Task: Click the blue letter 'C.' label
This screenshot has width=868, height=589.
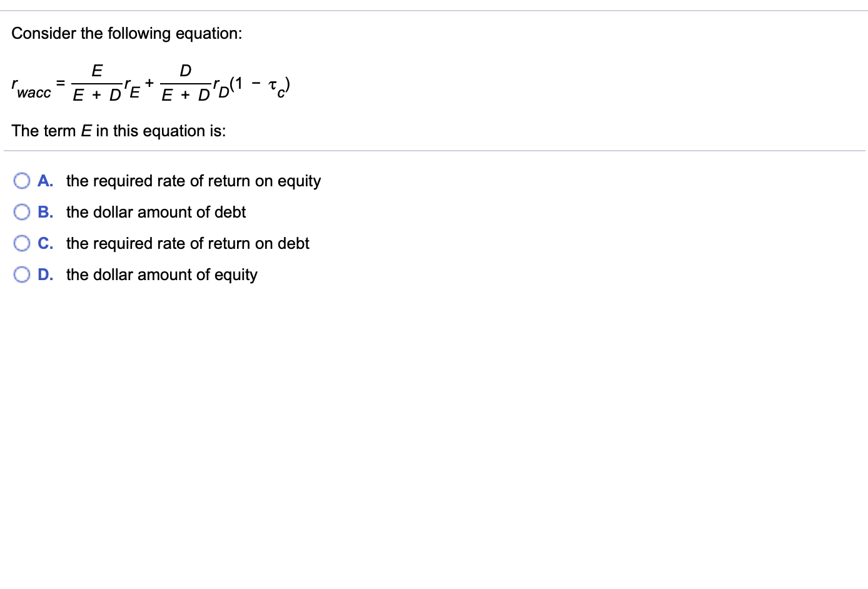Action: pos(45,243)
